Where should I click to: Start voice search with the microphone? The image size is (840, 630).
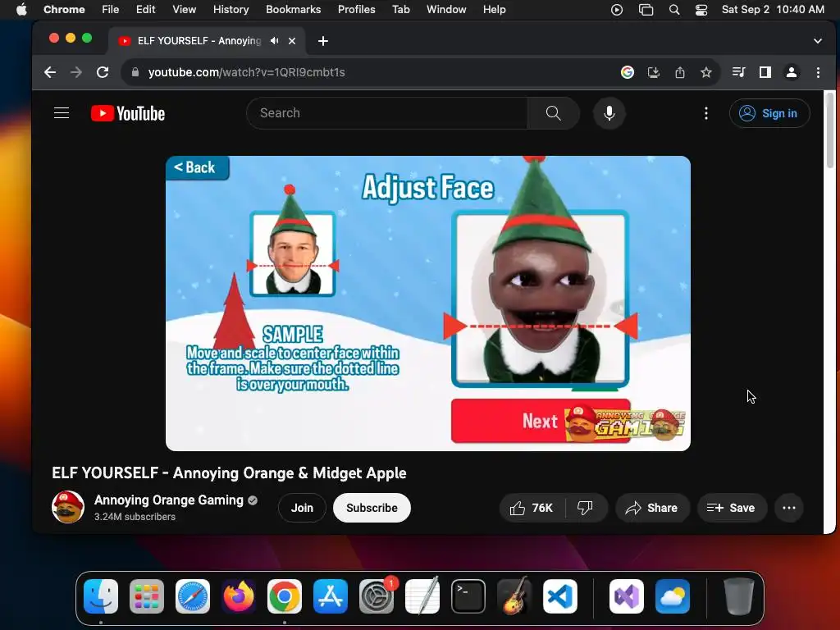[609, 113]
